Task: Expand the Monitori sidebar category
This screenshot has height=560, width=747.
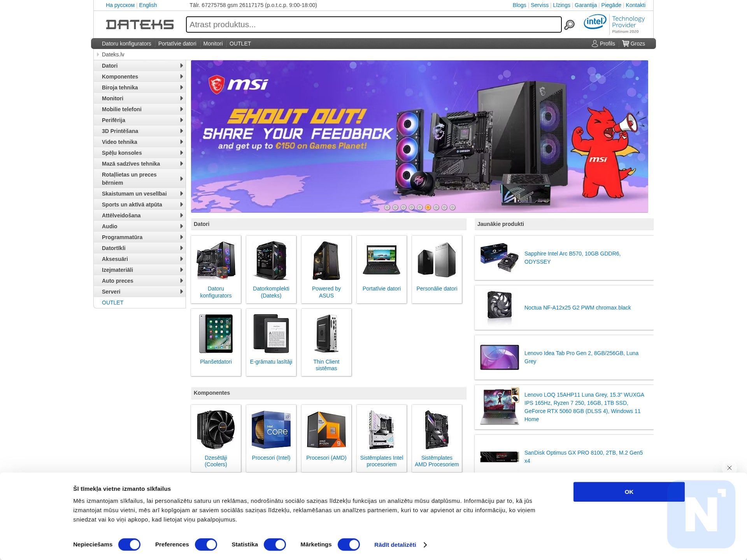Action: point(140,98)
